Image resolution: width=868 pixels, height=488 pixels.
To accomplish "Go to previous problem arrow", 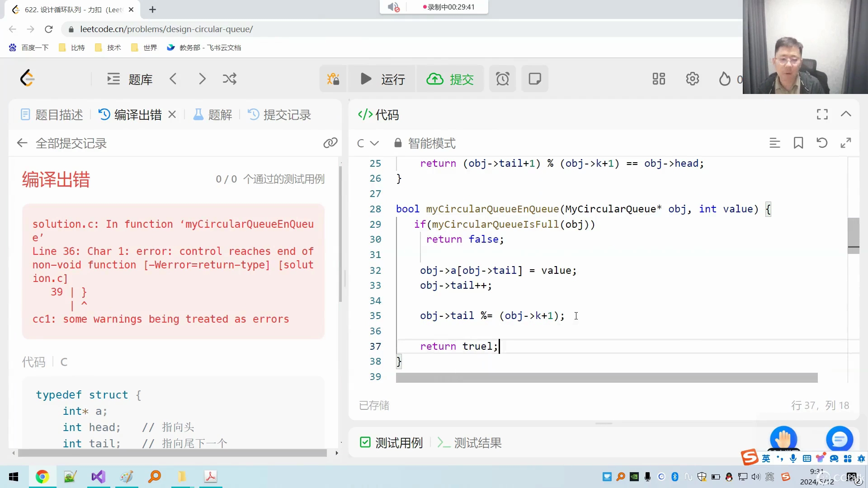I will coord(173,79).
